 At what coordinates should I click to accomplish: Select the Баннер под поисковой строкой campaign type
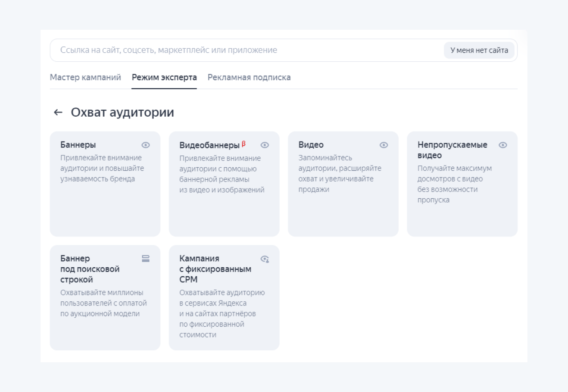105,297
